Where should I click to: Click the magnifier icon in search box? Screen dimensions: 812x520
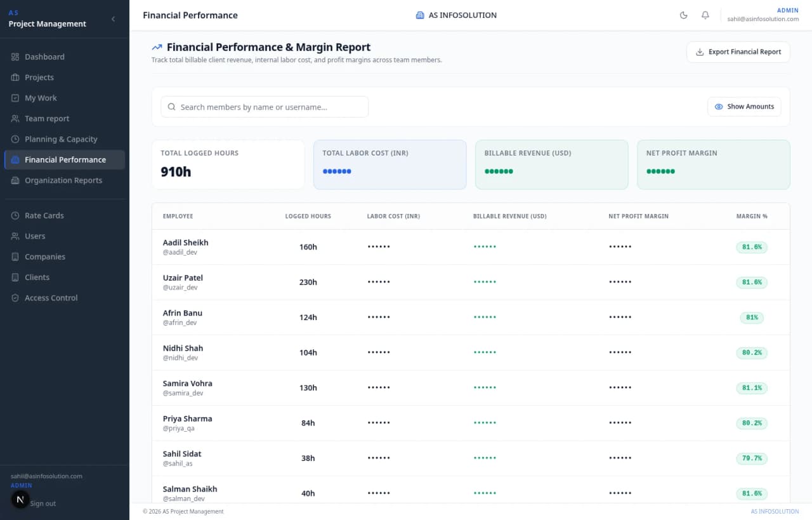point(171,107)
